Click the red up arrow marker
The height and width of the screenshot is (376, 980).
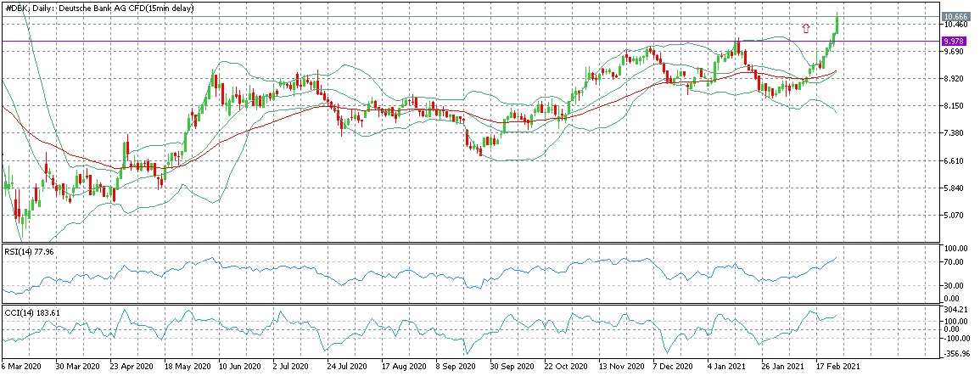(x=806, y=28)
